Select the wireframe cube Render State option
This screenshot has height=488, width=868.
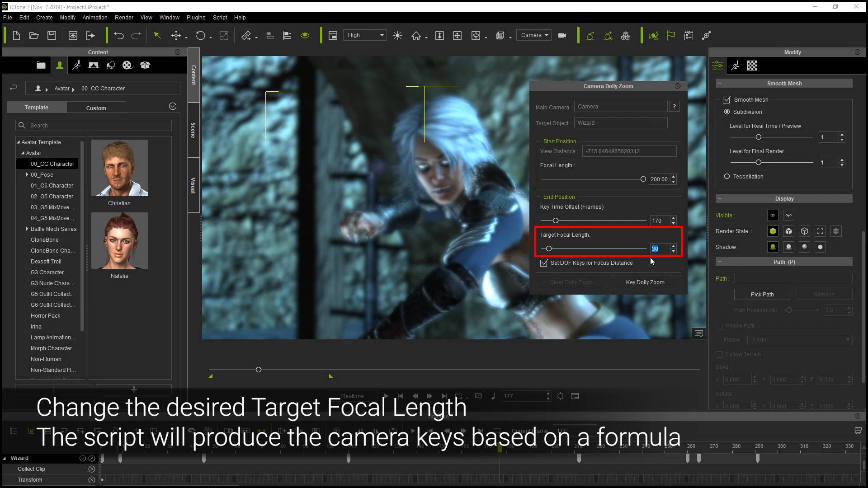click(x=805, y=231)
